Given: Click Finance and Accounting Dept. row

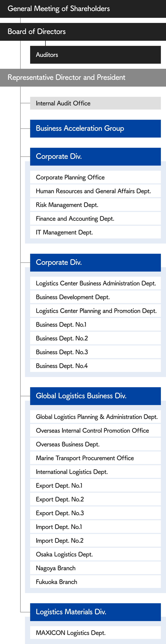Looking at the screenshot, I should [x=95, y=218].
